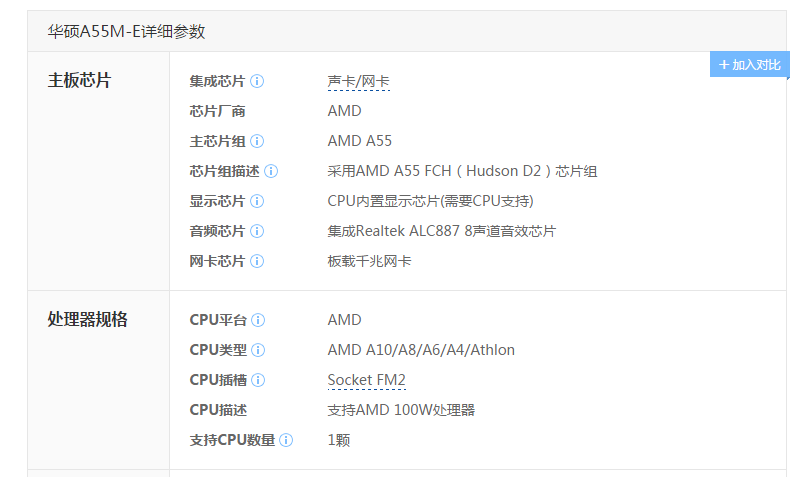Click the 1颗 CPU count value
The image size is (806, 477).
(339, 440)
